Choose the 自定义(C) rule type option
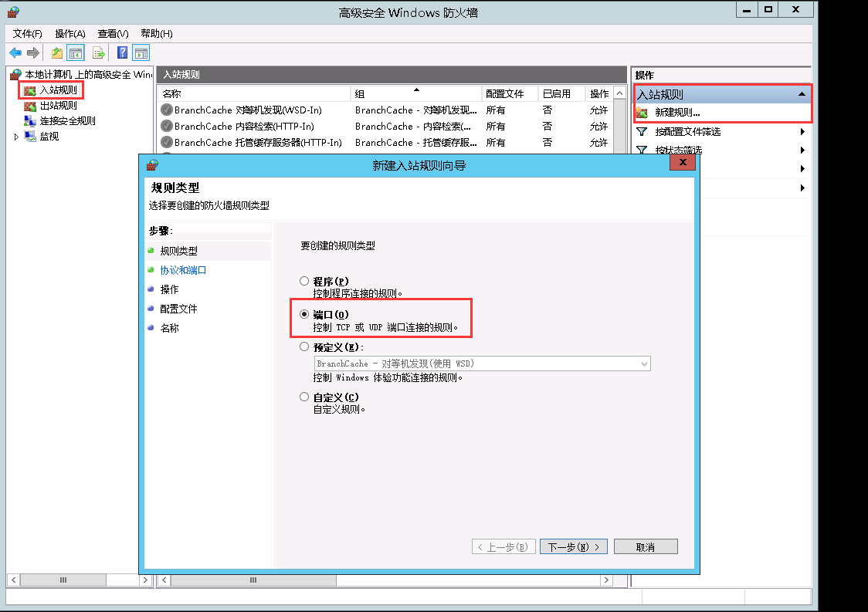 tap(304, 396)
